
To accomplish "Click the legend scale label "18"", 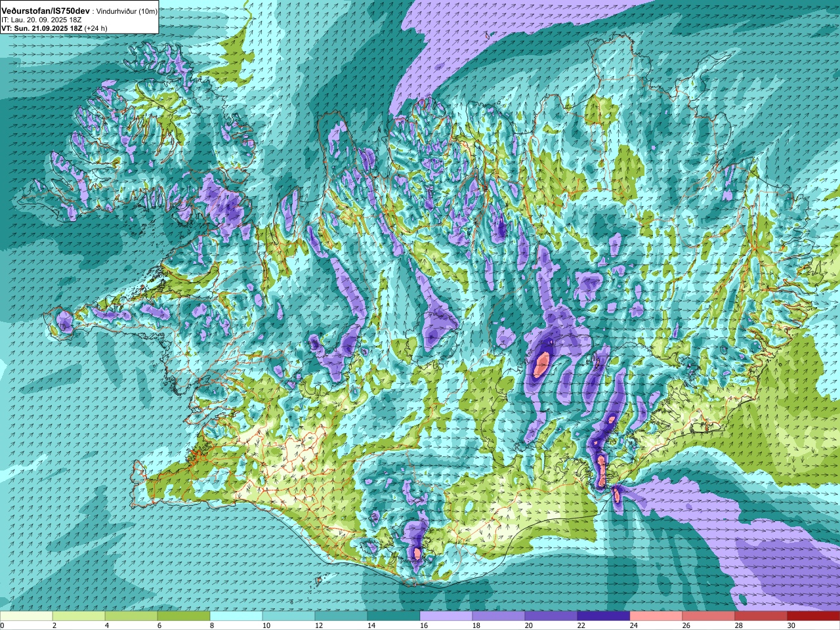I will tap(477, 625).
